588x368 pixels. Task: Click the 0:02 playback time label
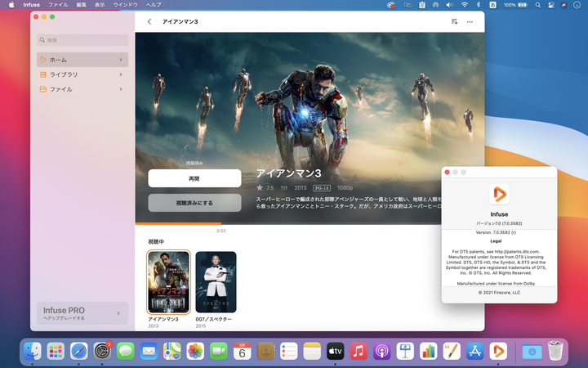click(221, 231)
